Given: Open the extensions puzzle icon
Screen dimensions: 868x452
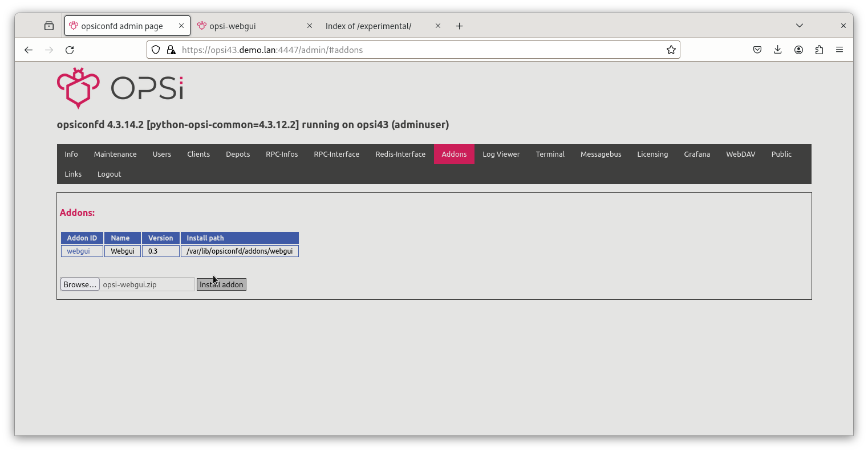Looking at the screenshot, I should 820,50.
